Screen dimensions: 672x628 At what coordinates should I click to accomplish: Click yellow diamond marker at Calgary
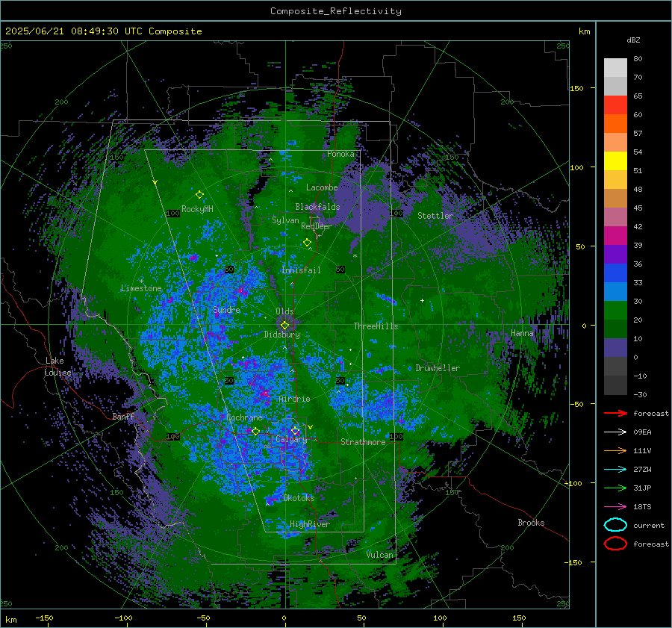coord(295,430)
